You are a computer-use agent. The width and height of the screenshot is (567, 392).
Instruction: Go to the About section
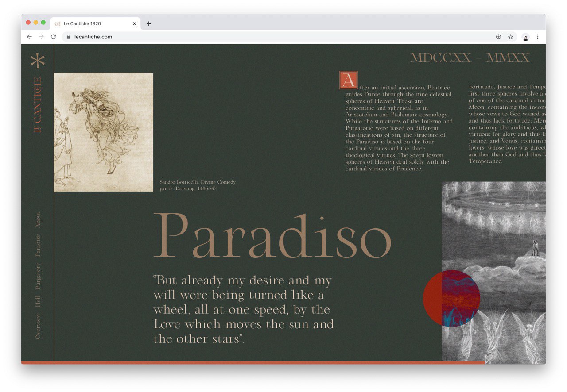tap(38, 220)
